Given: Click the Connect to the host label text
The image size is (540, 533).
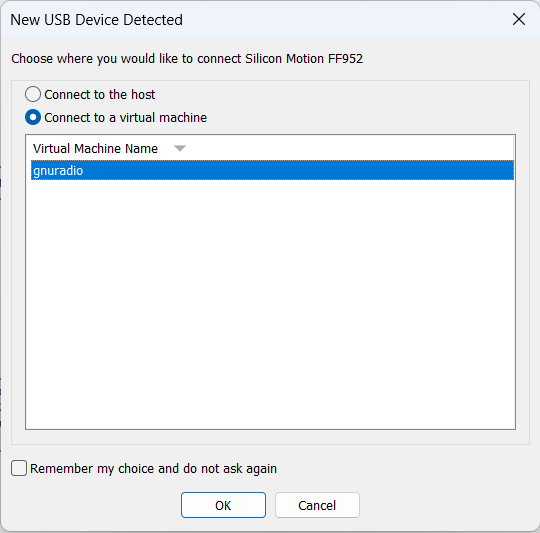Looking at the screenshot, I should click(x=100, y=95).
